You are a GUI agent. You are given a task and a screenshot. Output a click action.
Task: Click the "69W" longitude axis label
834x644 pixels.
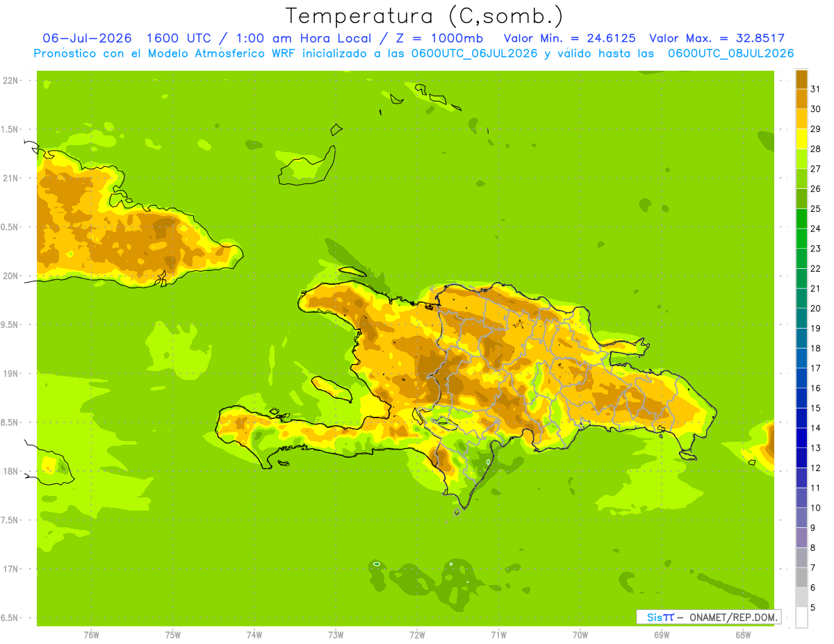click(x=662, y=634)
